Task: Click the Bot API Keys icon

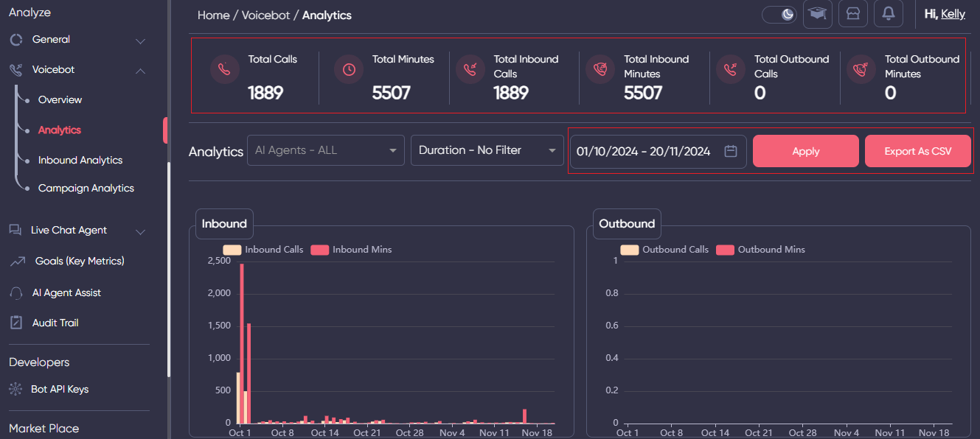Action: click(15, 389)
